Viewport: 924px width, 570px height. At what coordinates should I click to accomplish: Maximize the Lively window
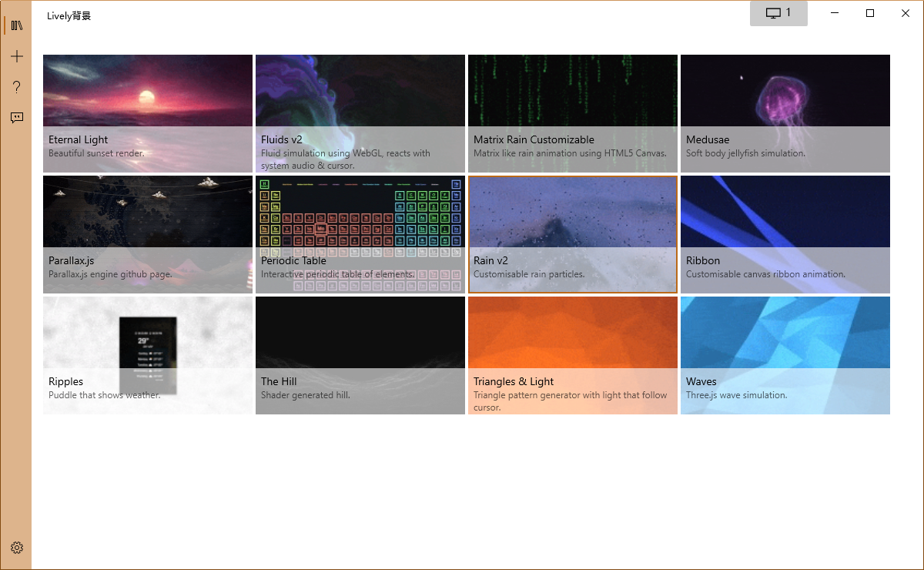[870, 13]
